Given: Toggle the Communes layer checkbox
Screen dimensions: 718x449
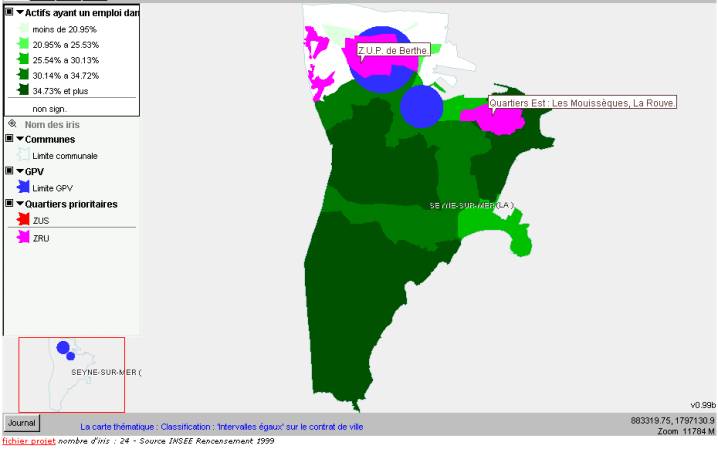Looking at the screenshot, I should [9, 138].
